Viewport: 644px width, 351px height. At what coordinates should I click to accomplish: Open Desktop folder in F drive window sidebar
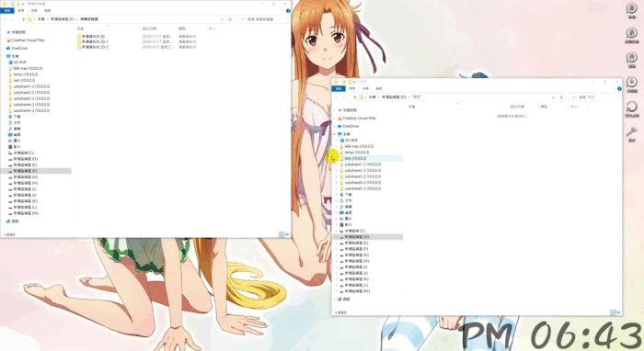[15, 135]
